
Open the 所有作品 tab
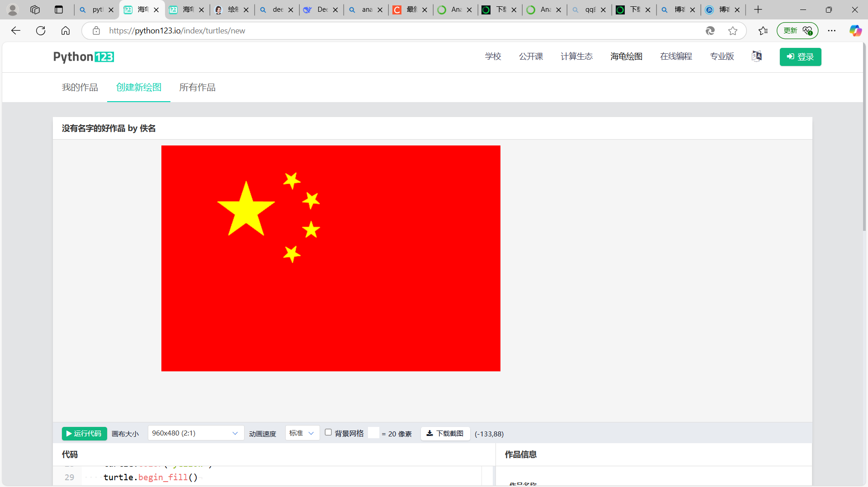coord(198,87)
